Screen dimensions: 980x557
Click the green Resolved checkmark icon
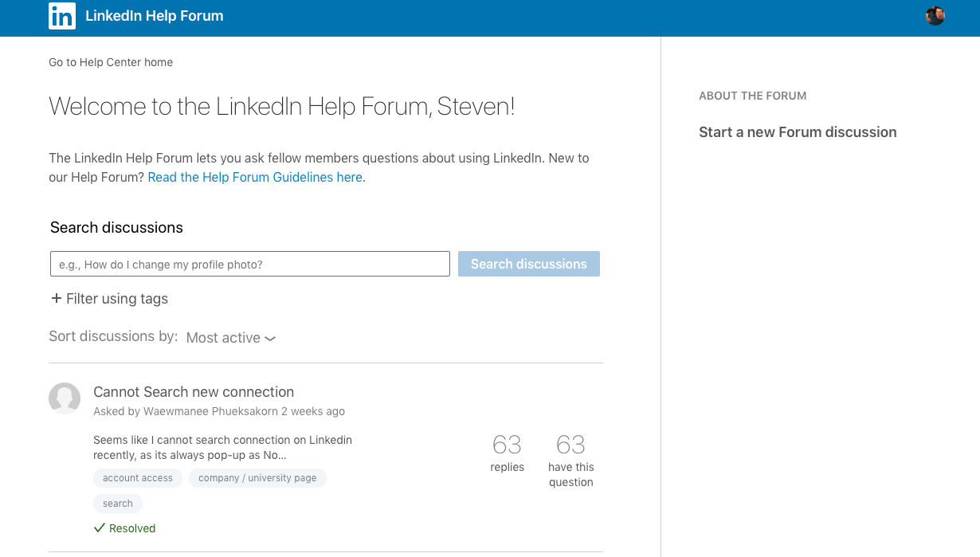[x=100, y=528]
